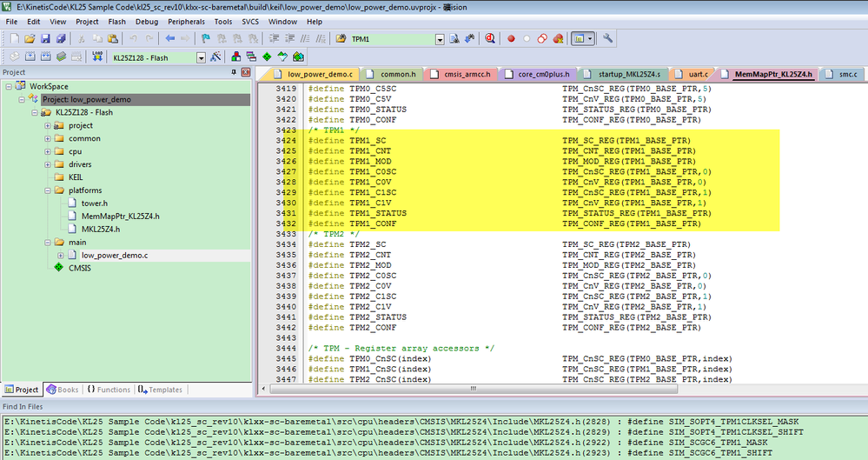Open Manage Project Items icon
Viewport: 868px width, 460px height.
pos(235,57)
